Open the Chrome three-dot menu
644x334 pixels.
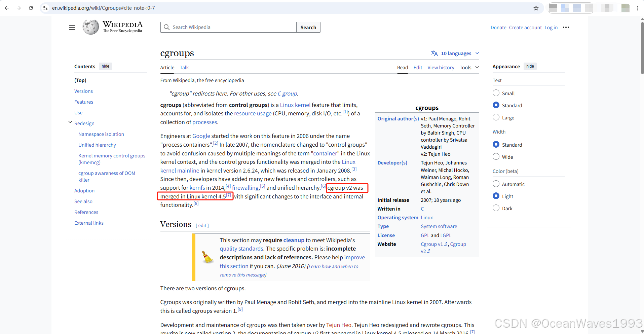638,8
